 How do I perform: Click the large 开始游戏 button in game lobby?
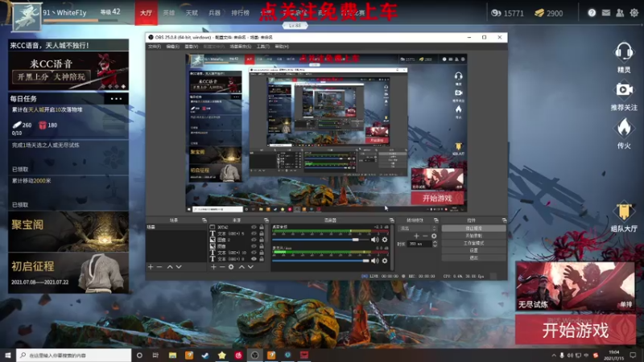tap(576, 330)
